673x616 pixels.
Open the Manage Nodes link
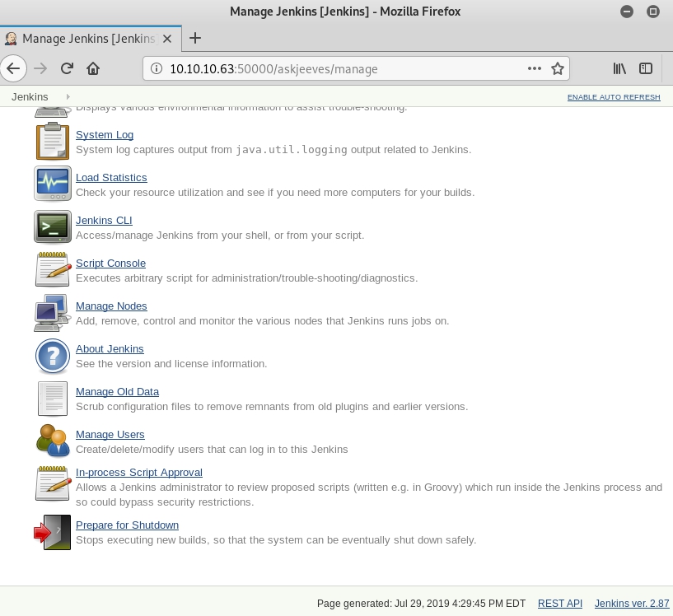point(111,306)
